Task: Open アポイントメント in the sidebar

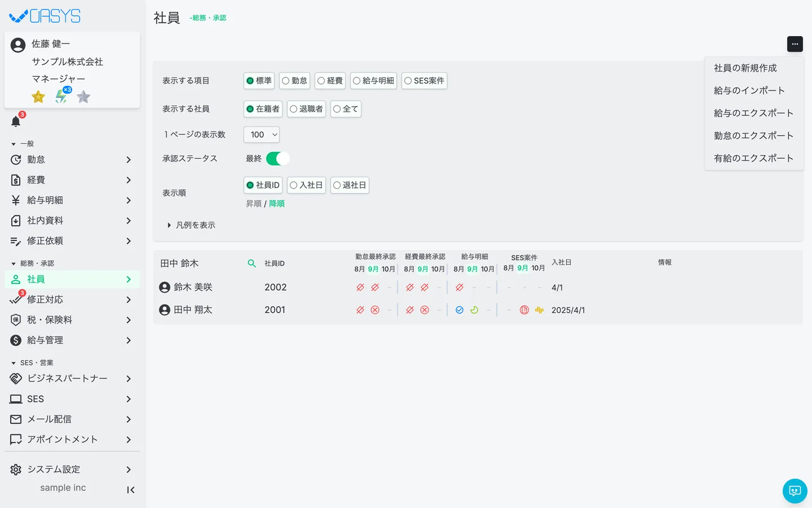Action: point(72,440)
